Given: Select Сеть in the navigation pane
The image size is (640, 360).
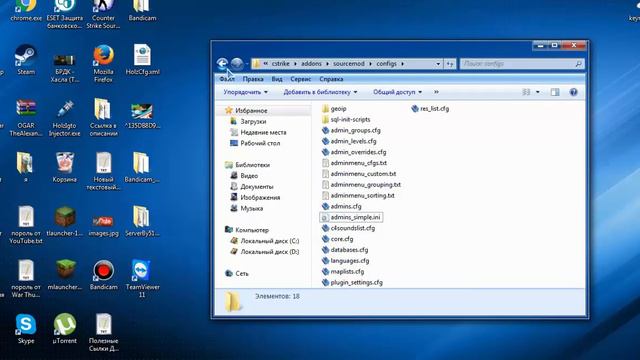Looking at the screenshot, I should coord(242,274).
